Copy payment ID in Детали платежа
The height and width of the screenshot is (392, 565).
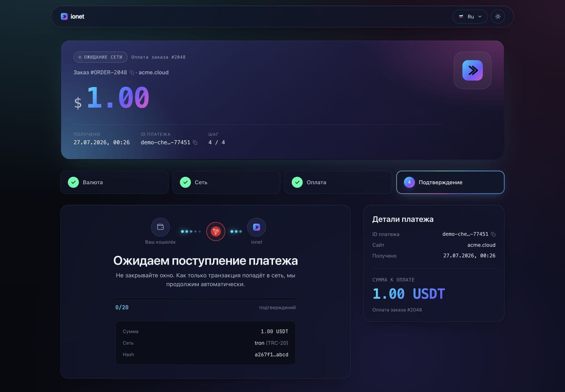coord(493,234)
